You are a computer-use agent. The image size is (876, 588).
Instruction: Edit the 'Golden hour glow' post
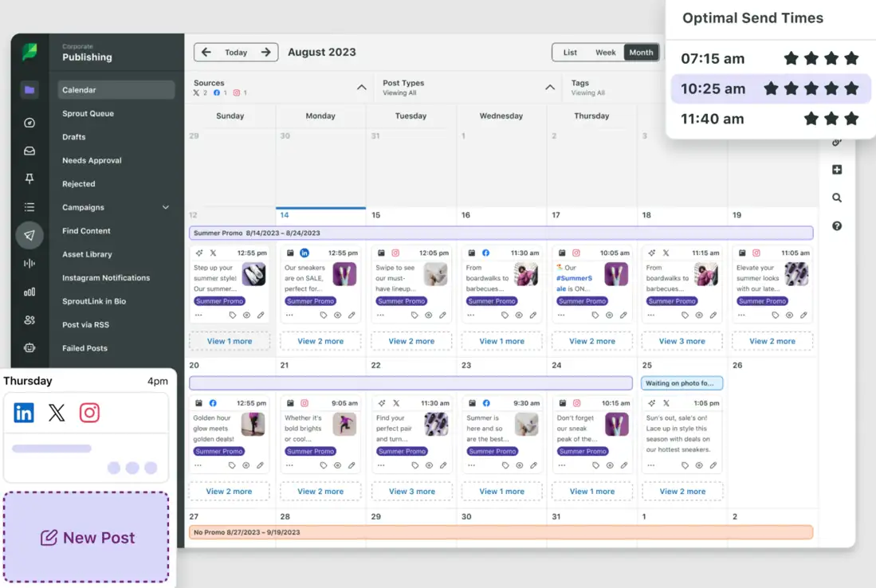[x=261, y=465]
